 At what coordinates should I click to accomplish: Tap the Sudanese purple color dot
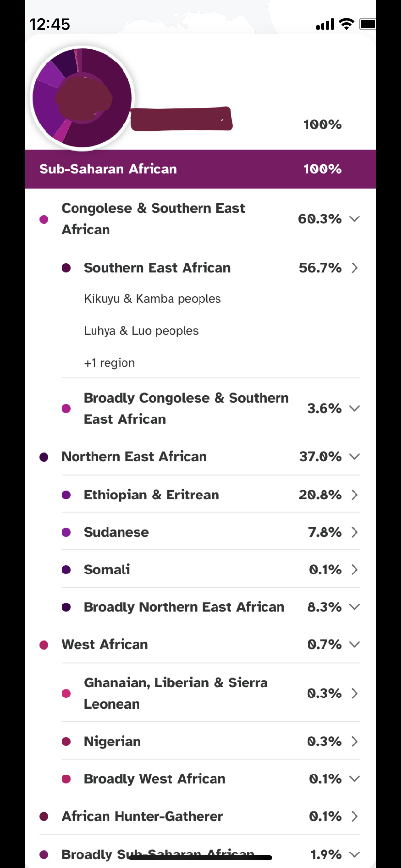[66, 532]
